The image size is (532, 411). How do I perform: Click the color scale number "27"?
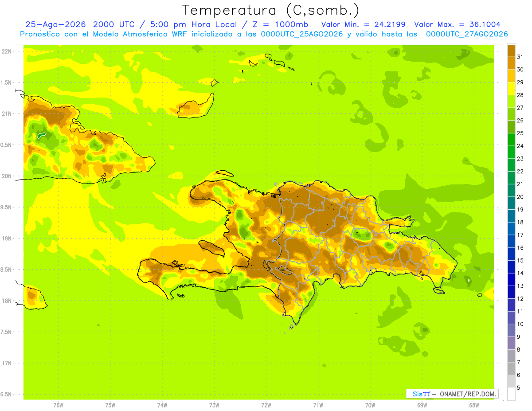point(520,108)
